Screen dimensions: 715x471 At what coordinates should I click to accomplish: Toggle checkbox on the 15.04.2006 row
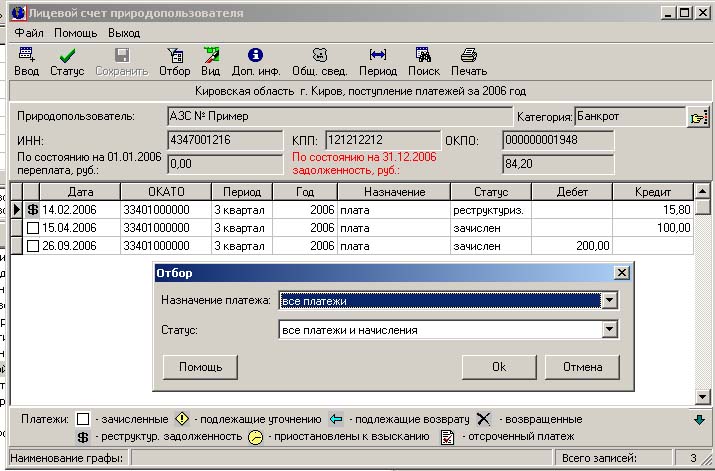point(33,228)
